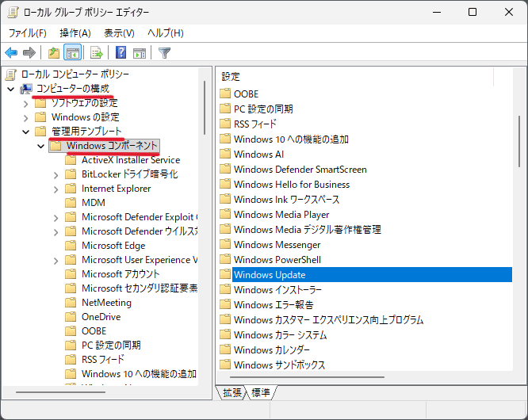The height and width of the screenshot is (420, 528).
Task: Collapse the 管理用テンプレート node
Action: tap(26, 132)
